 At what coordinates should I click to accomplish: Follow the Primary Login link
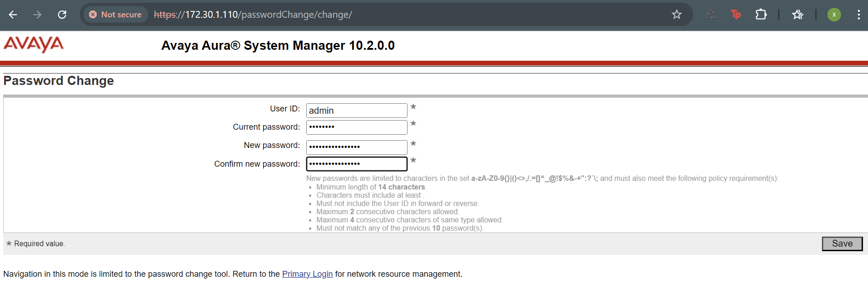point(307,274)
